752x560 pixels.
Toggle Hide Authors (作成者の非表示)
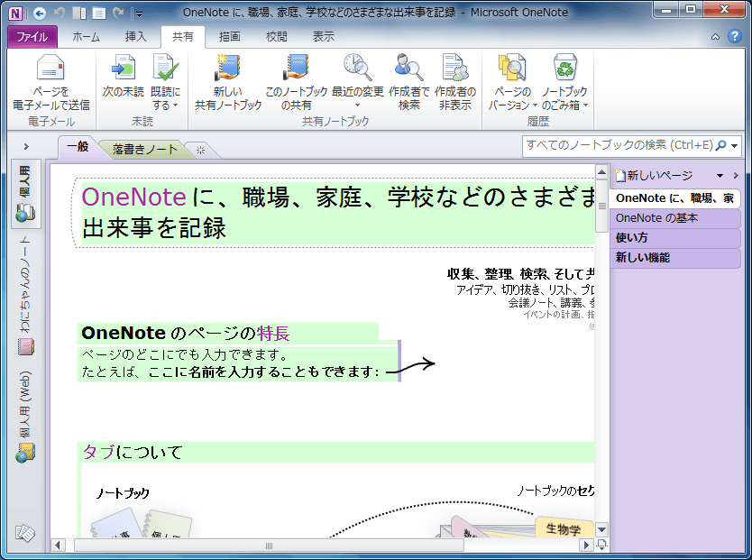[x=455, y=82]
